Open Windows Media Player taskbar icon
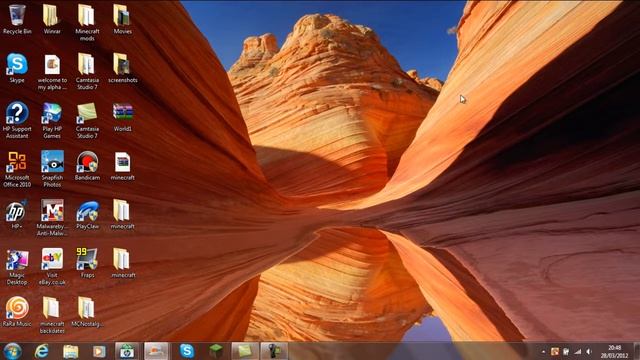640x360 pixels. (99, 351)
